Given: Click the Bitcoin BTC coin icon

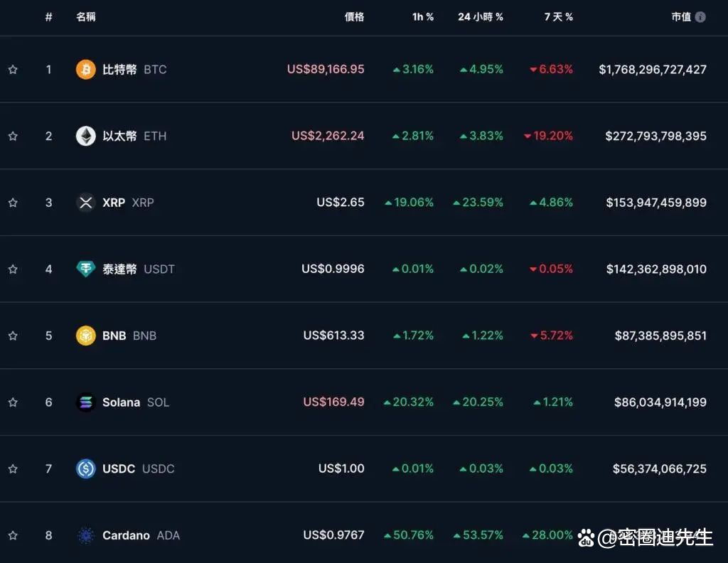Looking at the screenshot, I should (x=85, y=69).
